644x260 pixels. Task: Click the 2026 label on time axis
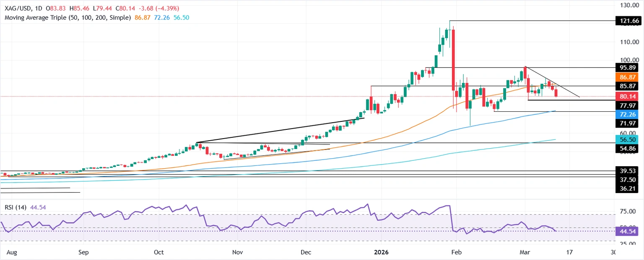[x=381, y=252]
